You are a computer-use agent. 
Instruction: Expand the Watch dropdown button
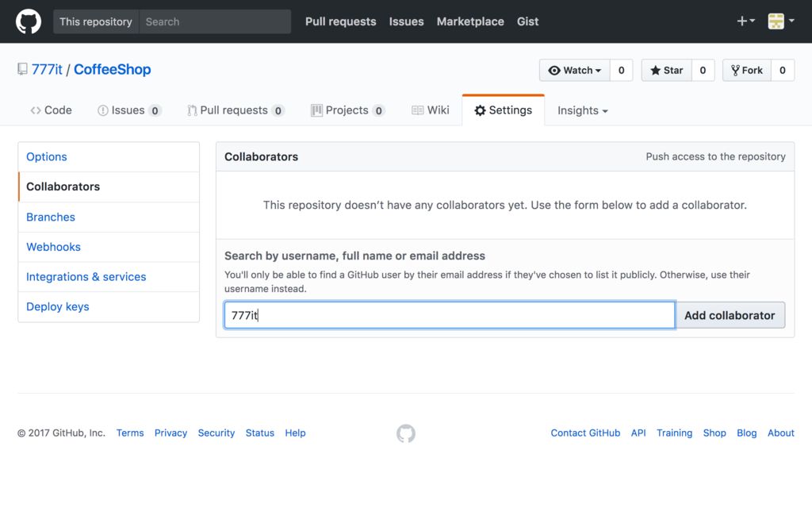click(x=575, y=71)
